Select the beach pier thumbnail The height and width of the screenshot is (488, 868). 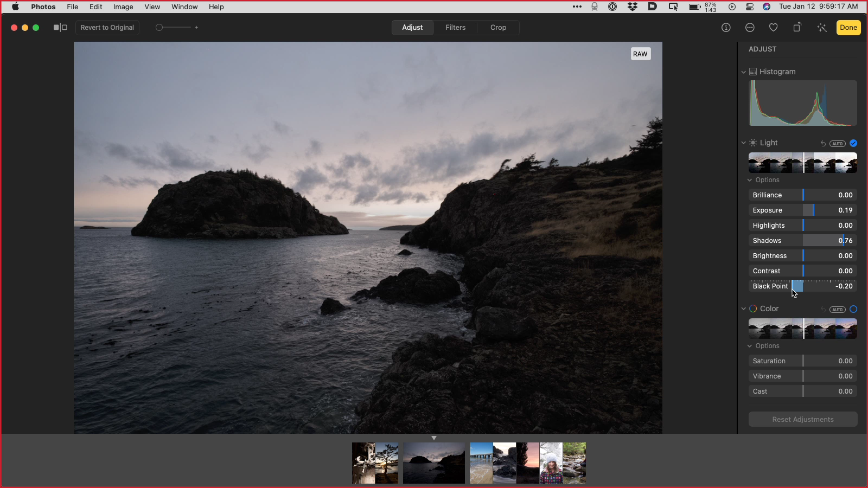(x=481, y=463)
